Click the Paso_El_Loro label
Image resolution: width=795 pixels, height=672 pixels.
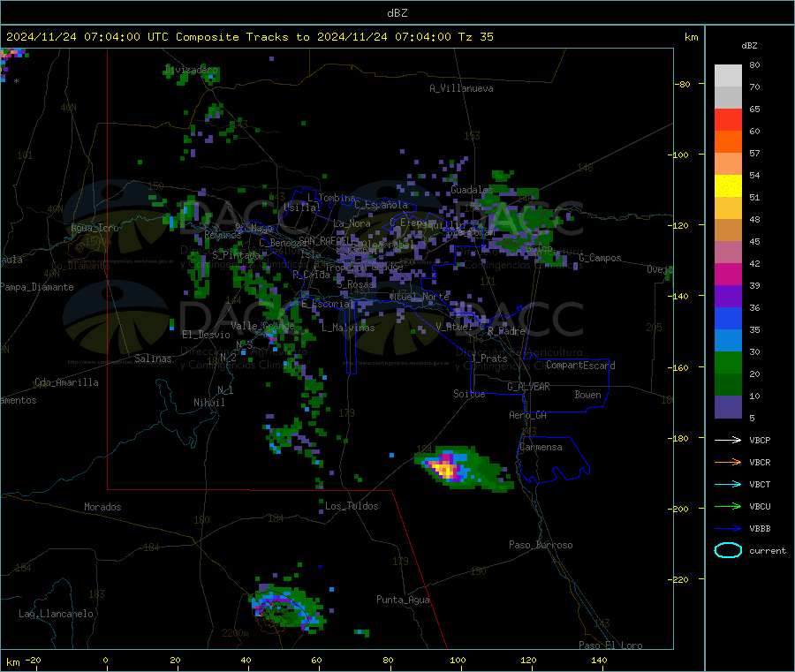click(611, 646)
